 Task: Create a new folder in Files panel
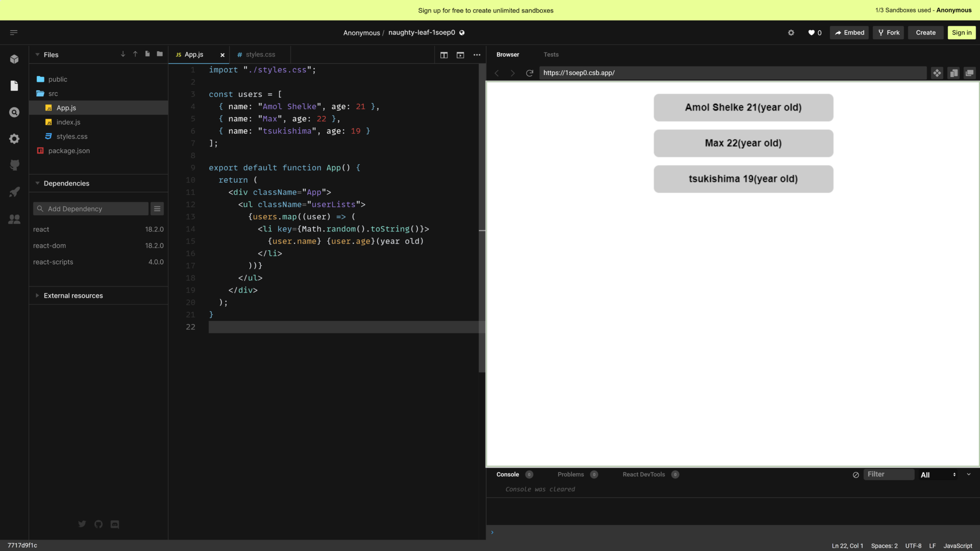click(x=159, y=54)
